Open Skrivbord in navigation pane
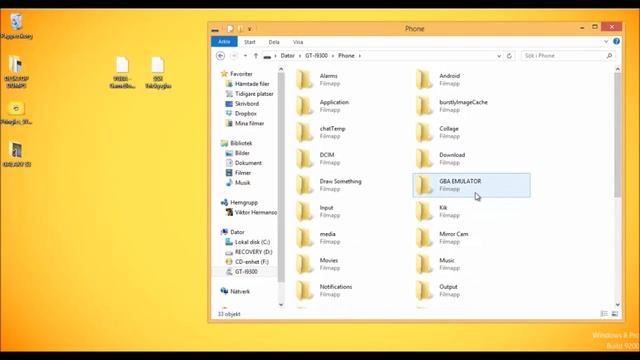This screenshot has width=640, height=360. coord(247,104)
